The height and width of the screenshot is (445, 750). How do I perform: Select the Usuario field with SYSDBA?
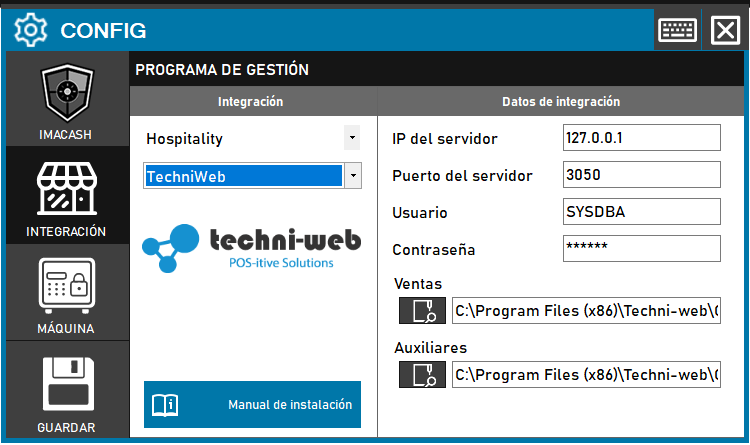pyautogui.click(x=642, y=212)
